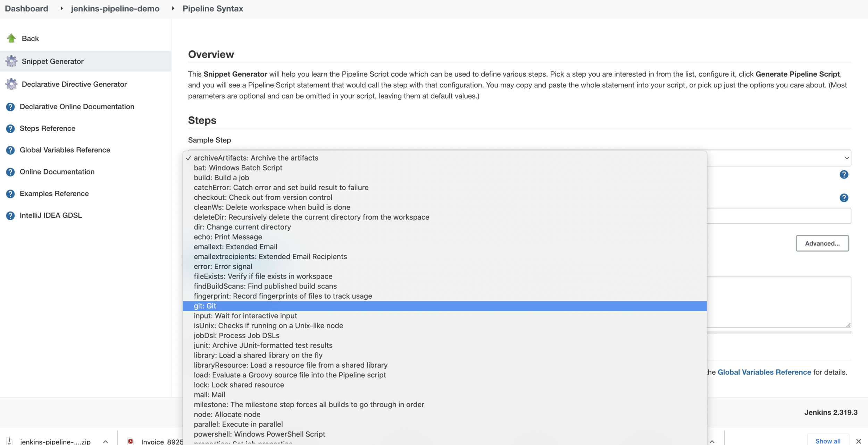Choose 'checkout: Check out from version control' option

click(263, 197)
